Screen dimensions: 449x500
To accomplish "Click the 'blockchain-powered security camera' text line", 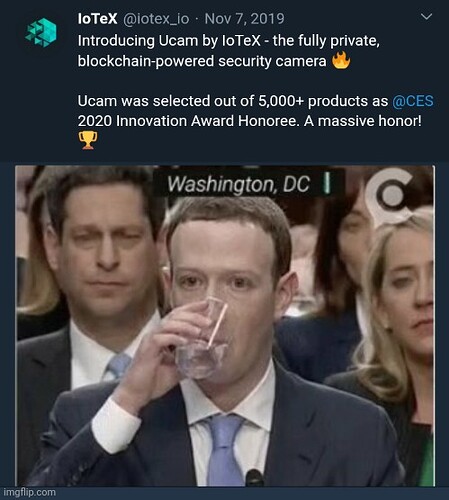I will point(202,61).
